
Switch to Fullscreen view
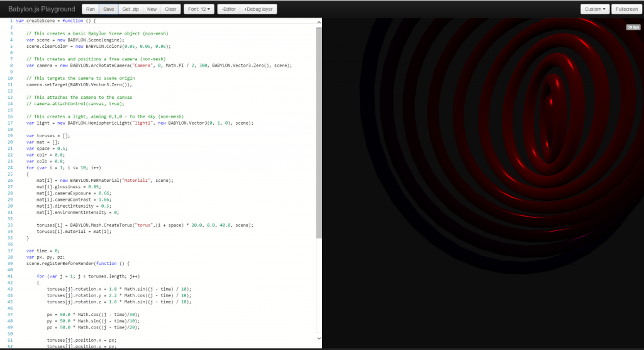point(626,9)
